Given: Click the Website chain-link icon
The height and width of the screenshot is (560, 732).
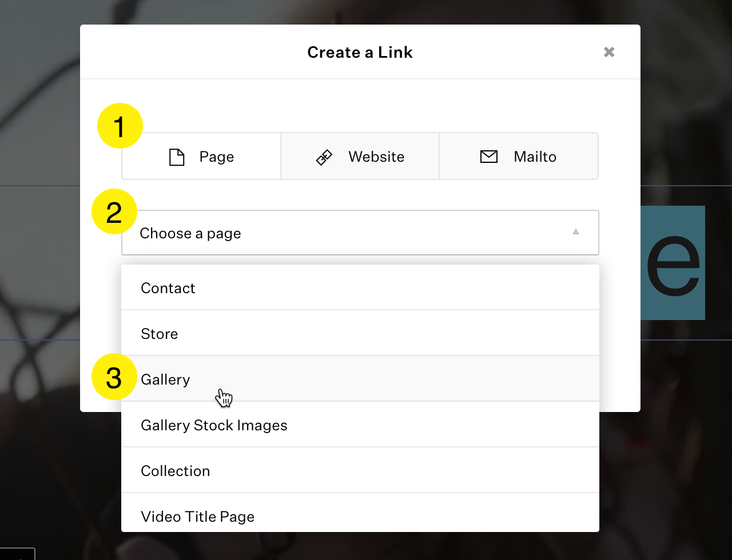Looking at the screenshot, I should click(x=324, y=157).
